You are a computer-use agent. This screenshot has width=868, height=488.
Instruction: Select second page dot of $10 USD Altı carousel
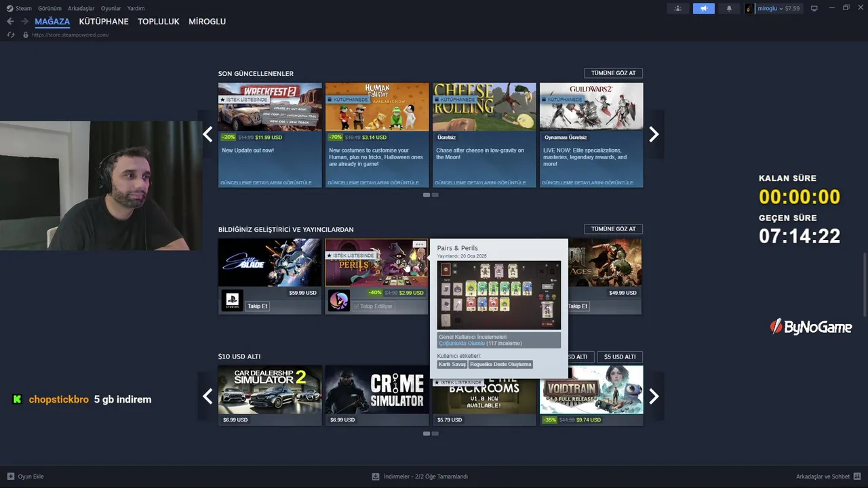coord(435,433)
